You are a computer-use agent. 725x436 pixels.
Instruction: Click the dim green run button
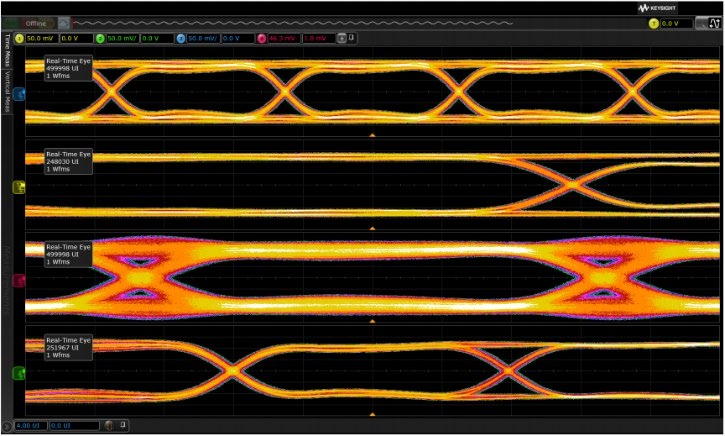[11, 23]
